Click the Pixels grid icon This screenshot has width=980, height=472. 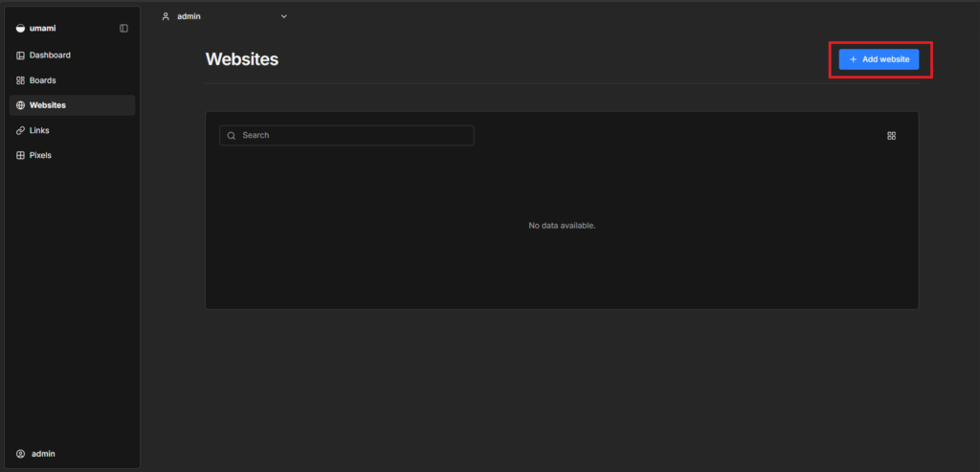click(x=20, y=155)
